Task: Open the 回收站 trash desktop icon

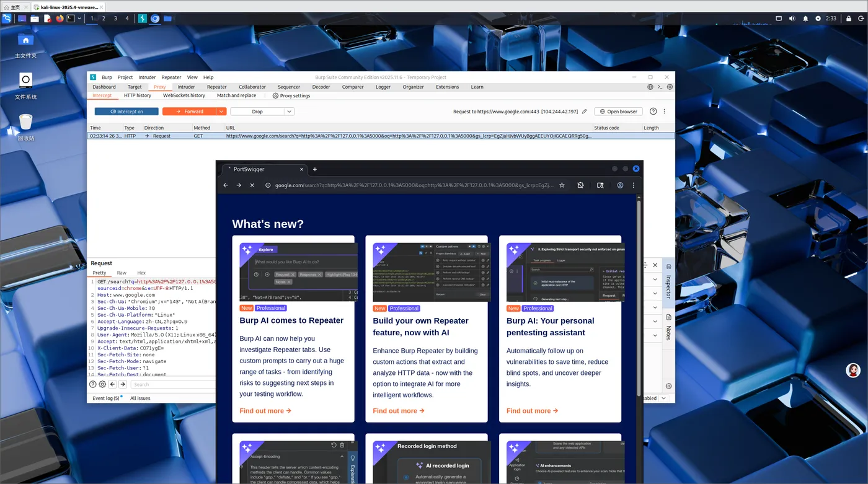Action: pyautogui.click(x=25, y=127)
